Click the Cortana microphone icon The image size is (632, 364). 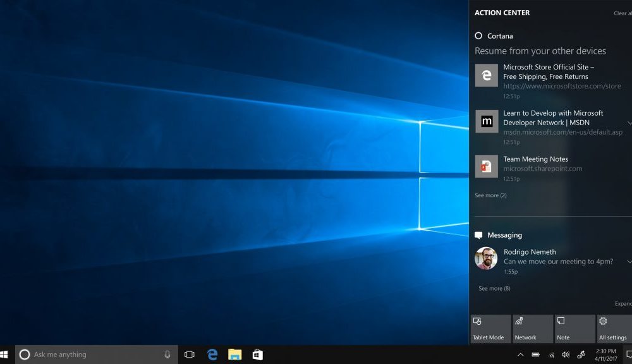tap(167, 355)
